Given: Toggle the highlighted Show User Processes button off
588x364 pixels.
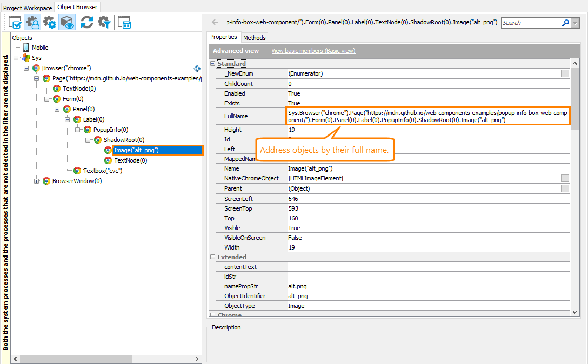Looking at the screenshot, I should pyautogui.click(x=33, y=22).
